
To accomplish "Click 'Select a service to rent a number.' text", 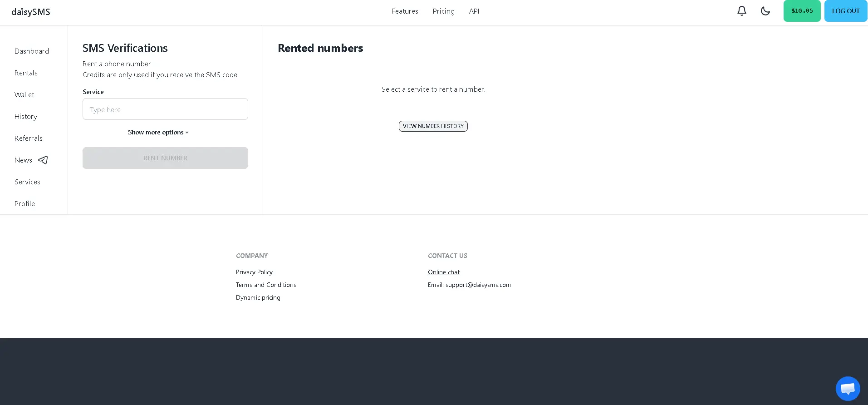I will [x=433, y=89].
